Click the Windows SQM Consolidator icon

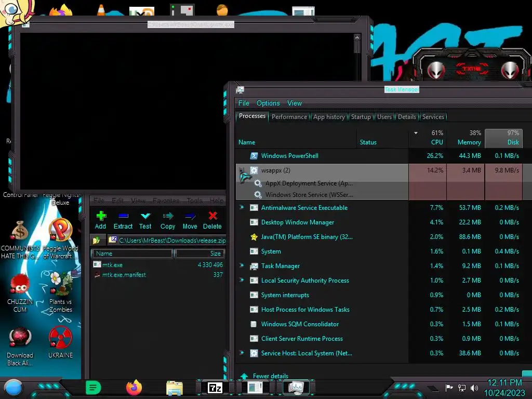(254, 324)
